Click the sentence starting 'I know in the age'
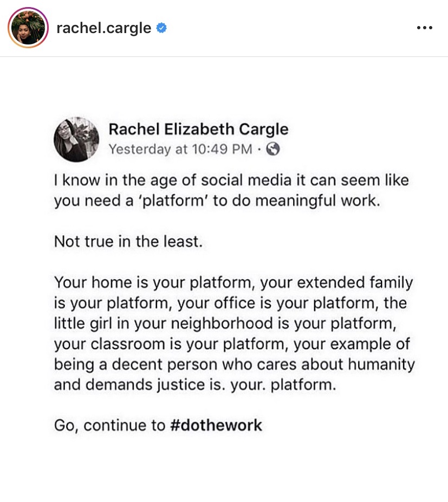 tap(231, 180)
